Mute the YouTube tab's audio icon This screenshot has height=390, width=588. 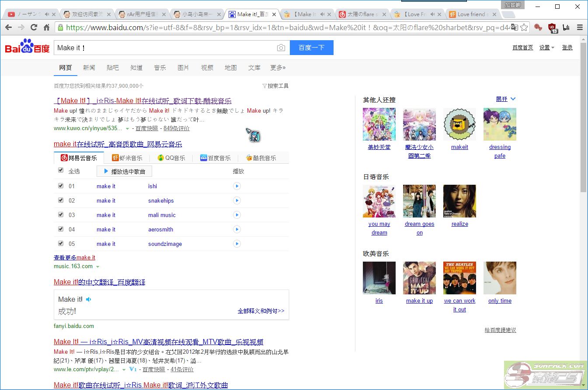pos(47,14)
